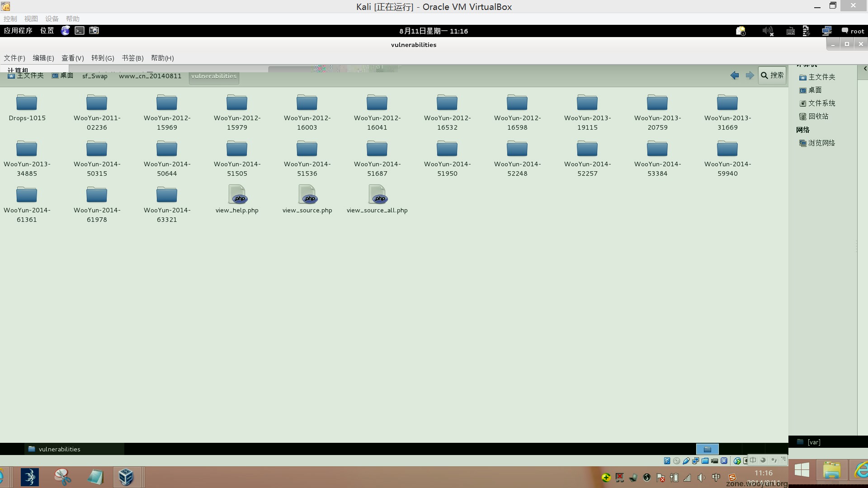Select the view_source_all.php file icon
Viewport: 868px width, 488px height.
pyautogui.click(x=377, y=195)
